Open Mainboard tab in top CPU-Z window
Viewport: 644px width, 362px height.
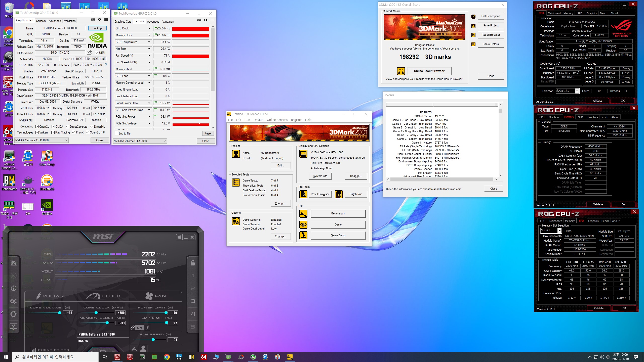(554, 13)
